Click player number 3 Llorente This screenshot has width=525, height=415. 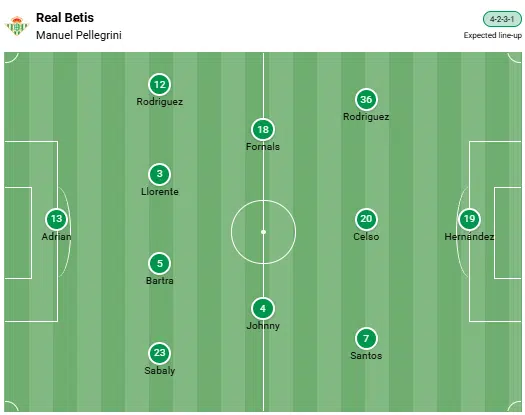click(160, 174)
